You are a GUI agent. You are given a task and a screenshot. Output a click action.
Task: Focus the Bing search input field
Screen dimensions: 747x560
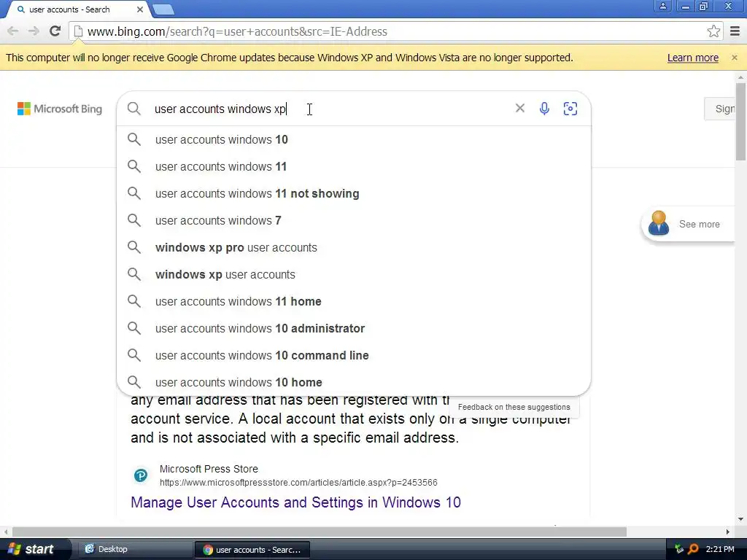click(329, 109)
